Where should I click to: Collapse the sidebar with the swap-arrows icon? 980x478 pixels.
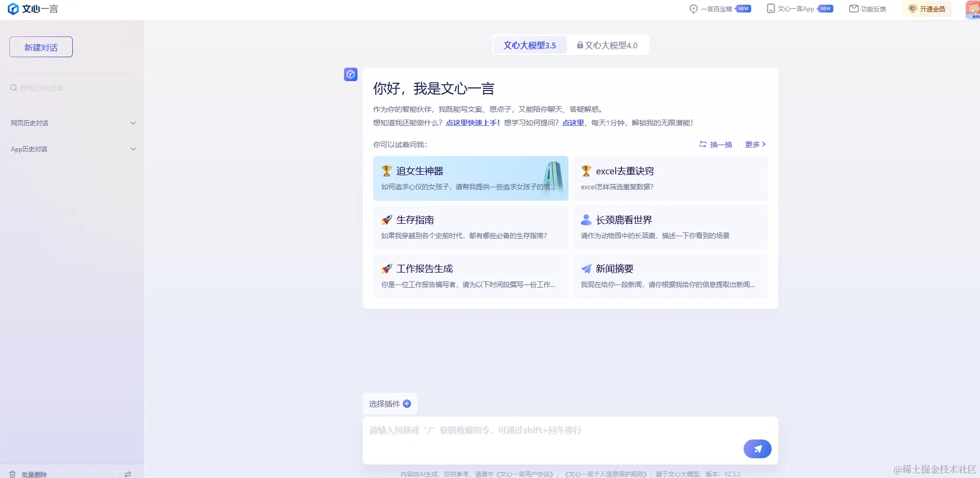[128, 474]
